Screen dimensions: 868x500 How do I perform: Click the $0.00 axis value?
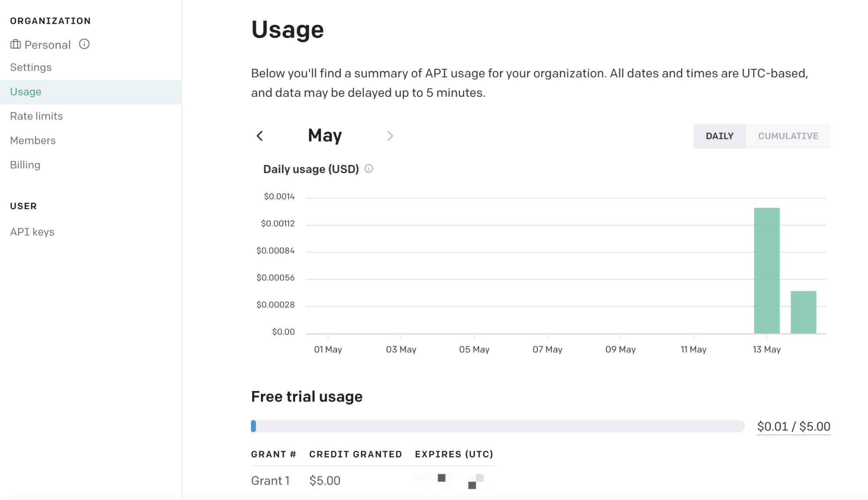[x=283, y=332]
